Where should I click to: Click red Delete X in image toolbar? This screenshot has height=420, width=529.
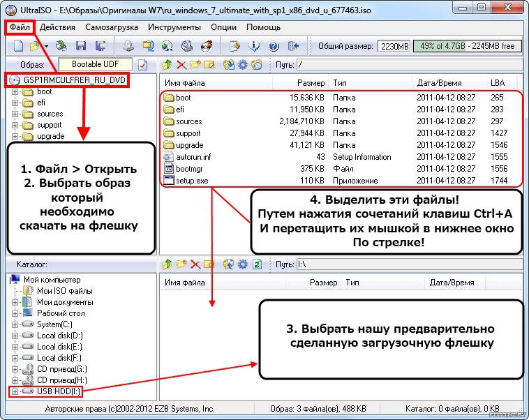pyautogui.click(x=181, y=64)
